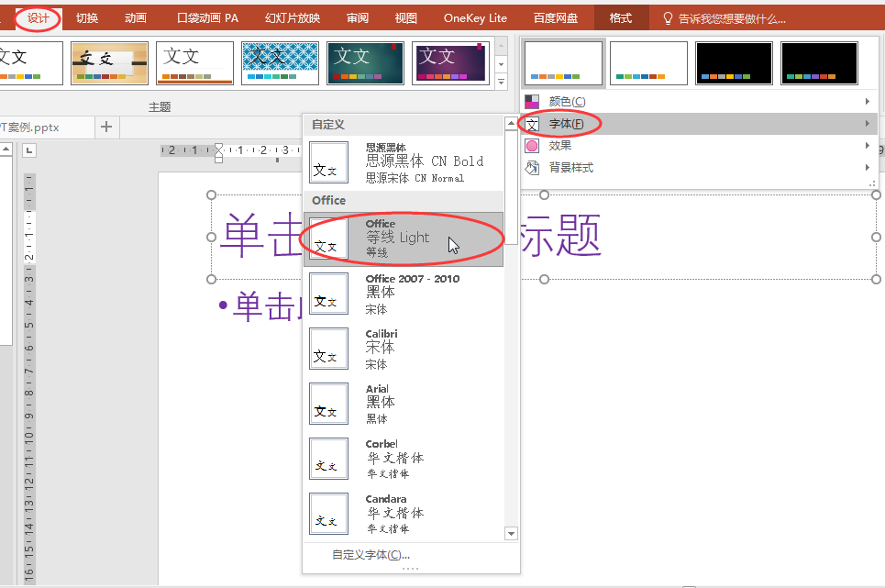Open new document tab plus button

[x=106, y=127]
